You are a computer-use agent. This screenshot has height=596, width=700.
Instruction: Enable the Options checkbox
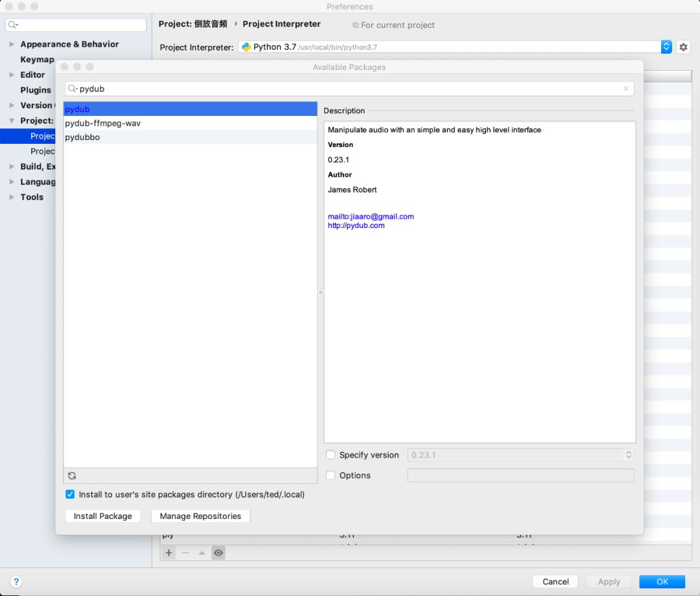pos(331,475)
